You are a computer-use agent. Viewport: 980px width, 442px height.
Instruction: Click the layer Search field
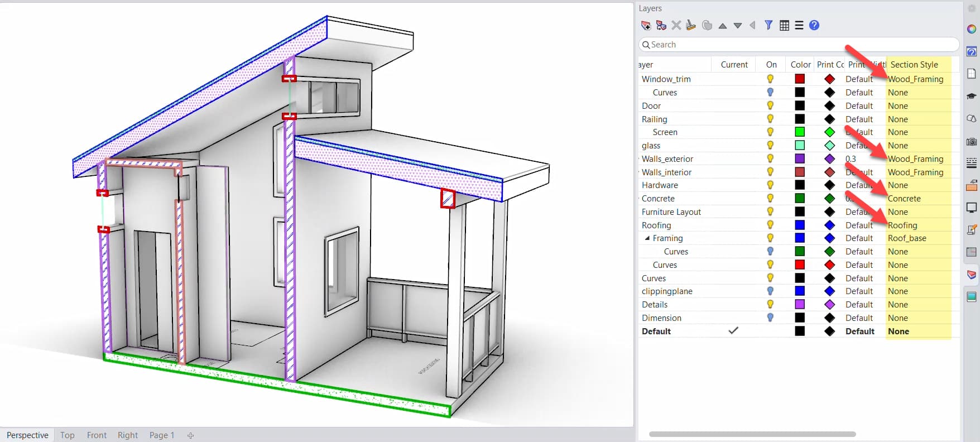pos(798,45)
